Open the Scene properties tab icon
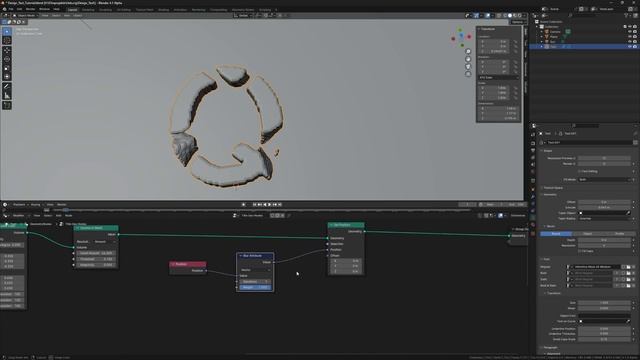This screenshot has width=640, height=360. 533,164
